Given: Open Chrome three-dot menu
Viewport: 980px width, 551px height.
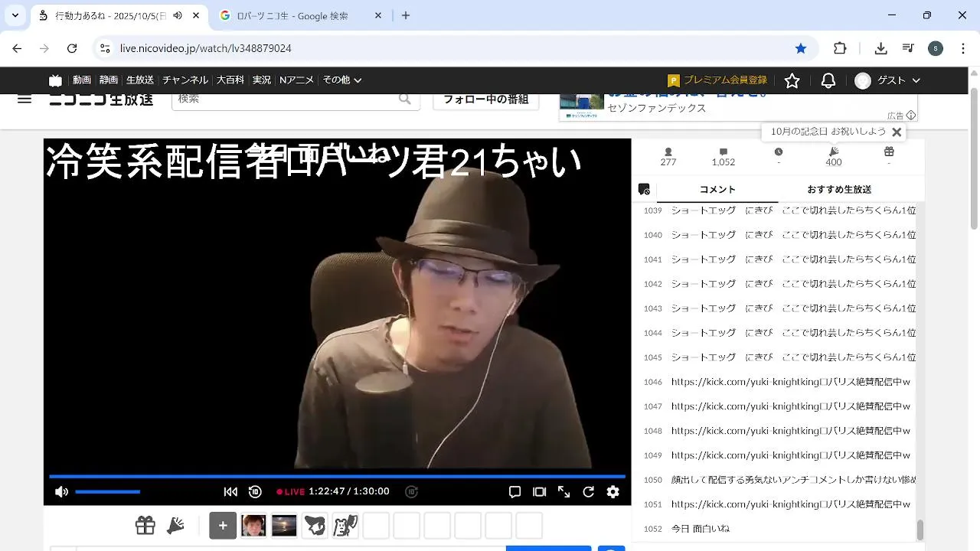Looking at the screenshot, I should (x=963, y=48).
